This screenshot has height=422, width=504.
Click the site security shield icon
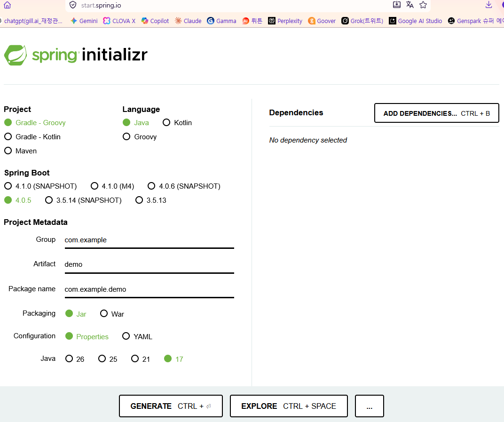click(73, 5)
